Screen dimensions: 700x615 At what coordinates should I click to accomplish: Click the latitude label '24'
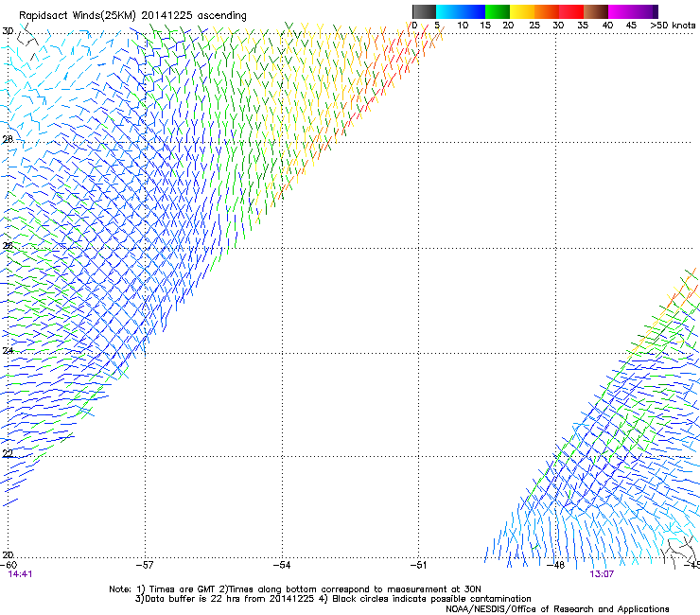click(8, 351)
